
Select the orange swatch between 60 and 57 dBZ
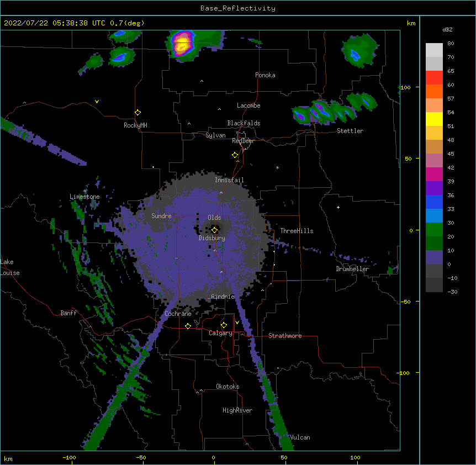434,91
